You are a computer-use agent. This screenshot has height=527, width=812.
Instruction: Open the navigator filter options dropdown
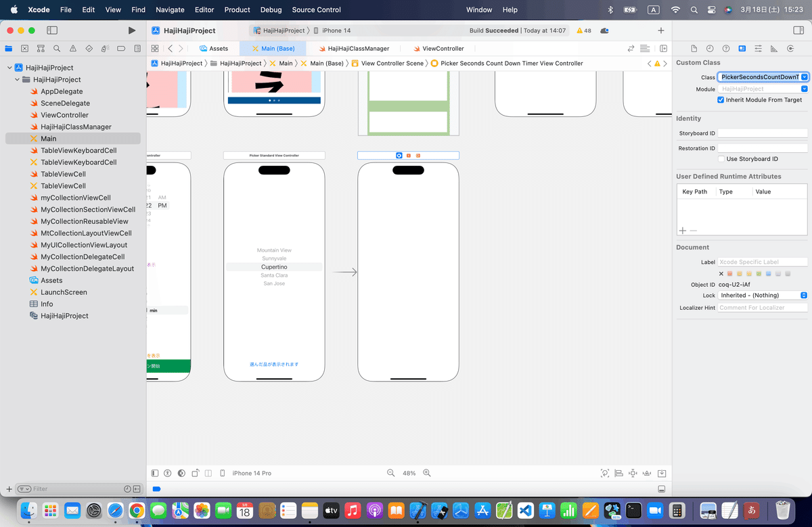[24, 488]
